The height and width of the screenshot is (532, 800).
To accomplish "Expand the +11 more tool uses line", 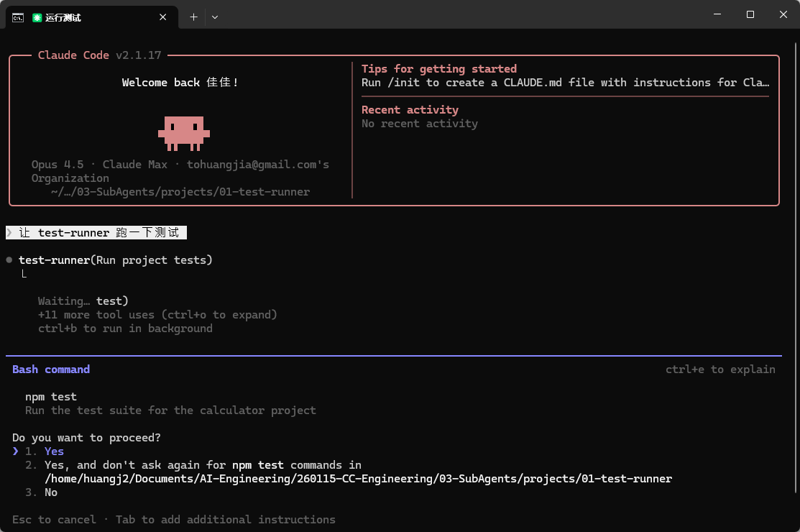I will (157, 315).
